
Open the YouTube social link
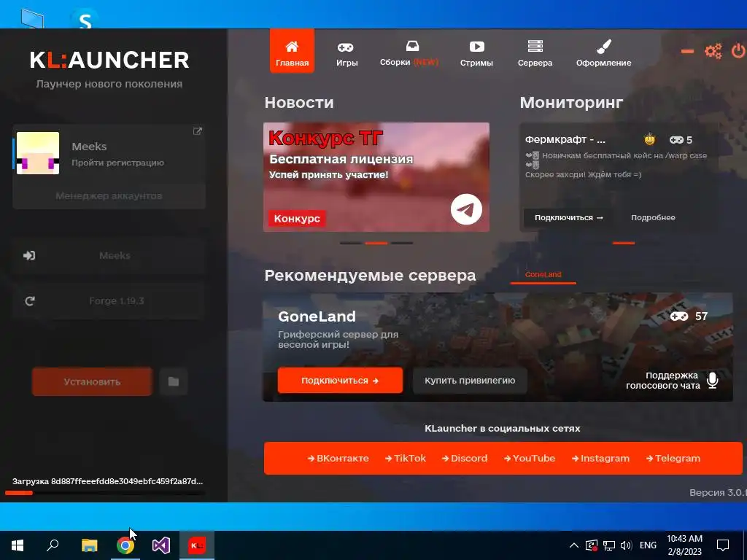pyautogui.click(x=530, y=458)
